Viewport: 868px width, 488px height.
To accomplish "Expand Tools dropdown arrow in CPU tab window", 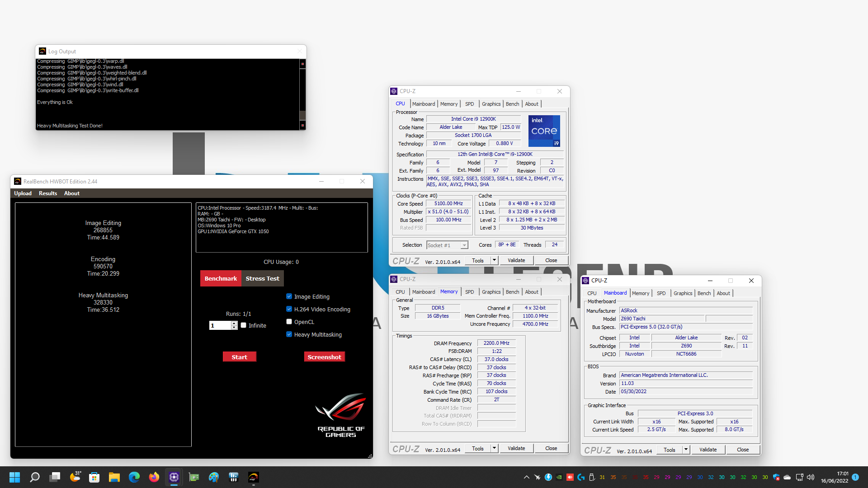I will (x=494, y=260).
